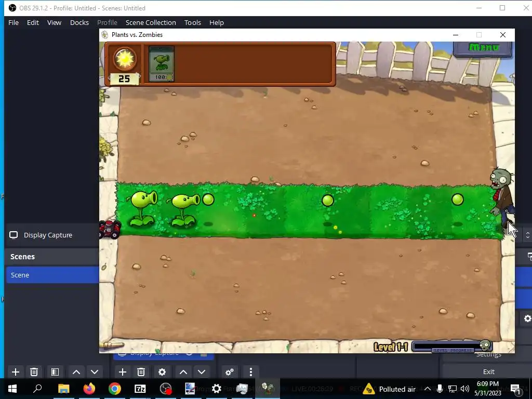This screenshot has width=532, height=399.
Task: Select the Peashooter seed packet costing 100
Action: click(x=161, y=64)
